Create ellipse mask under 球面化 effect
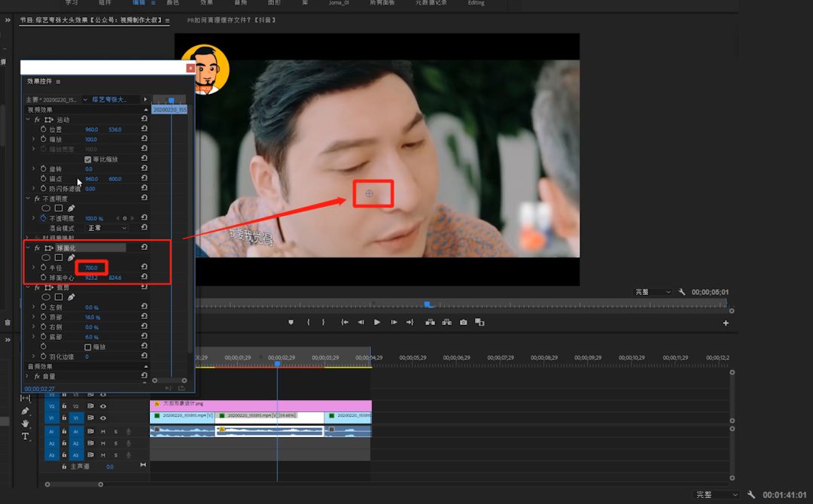 pyautogui.click(x=46, y=257)
